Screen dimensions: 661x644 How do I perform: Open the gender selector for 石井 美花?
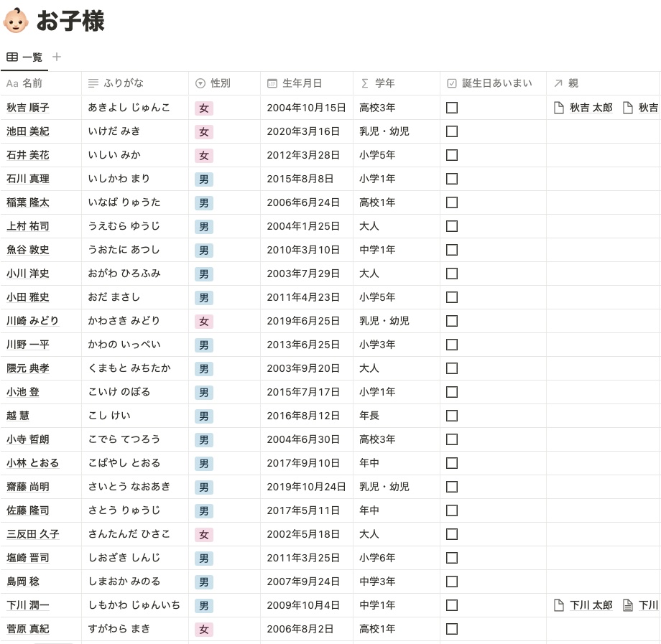click(203, 155)
